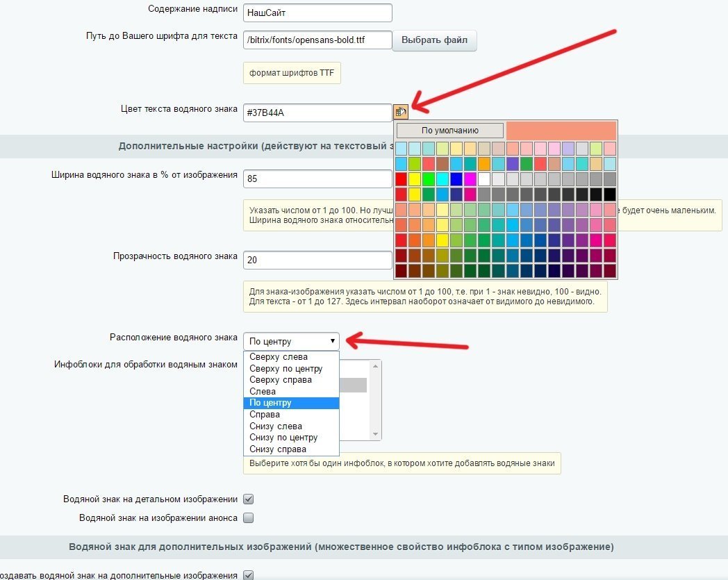The height and width of the screenshot is (580, 728).
Task: Pick the white swatch in the palette
Action: (485, 179)
